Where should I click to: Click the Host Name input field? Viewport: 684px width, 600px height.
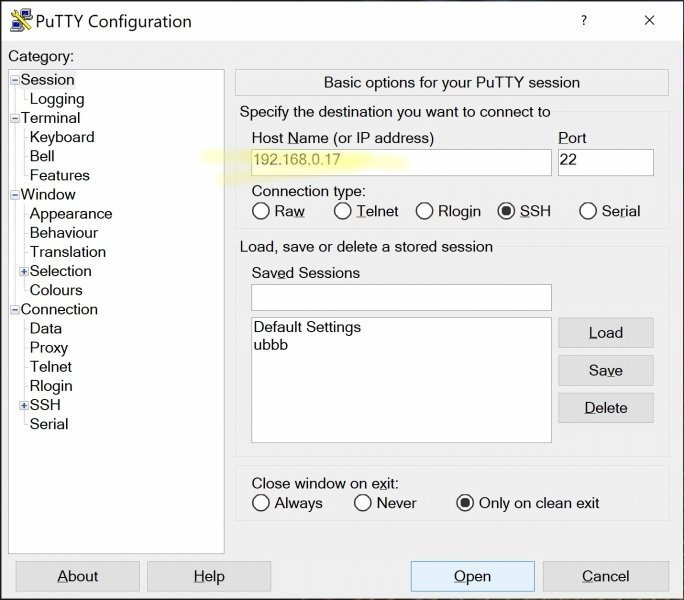click(x=400, y=162)
